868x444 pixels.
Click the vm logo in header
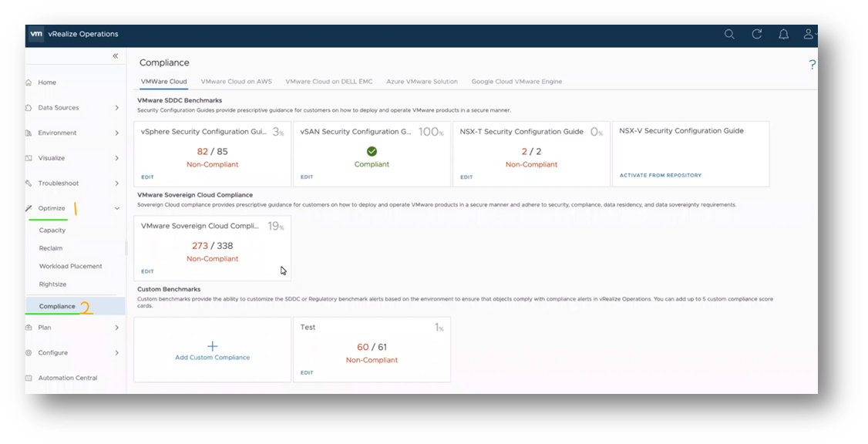pos(36,34)
